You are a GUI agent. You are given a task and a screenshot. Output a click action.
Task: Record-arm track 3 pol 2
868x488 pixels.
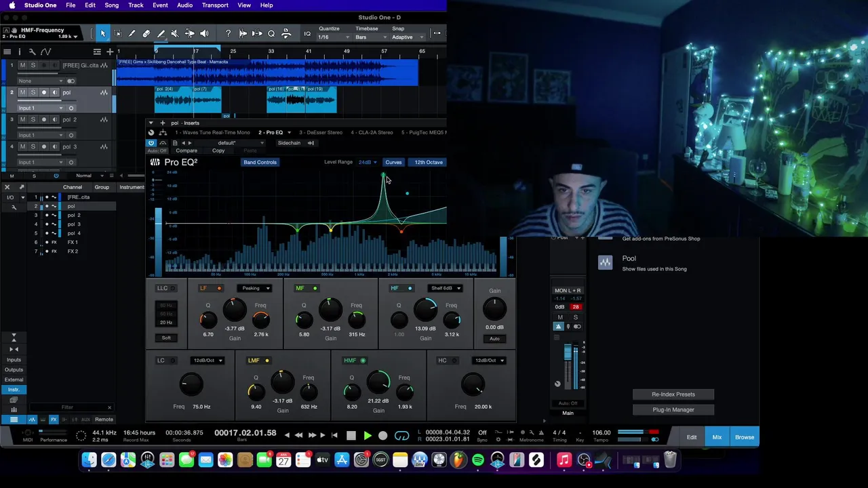pos(44,119)
